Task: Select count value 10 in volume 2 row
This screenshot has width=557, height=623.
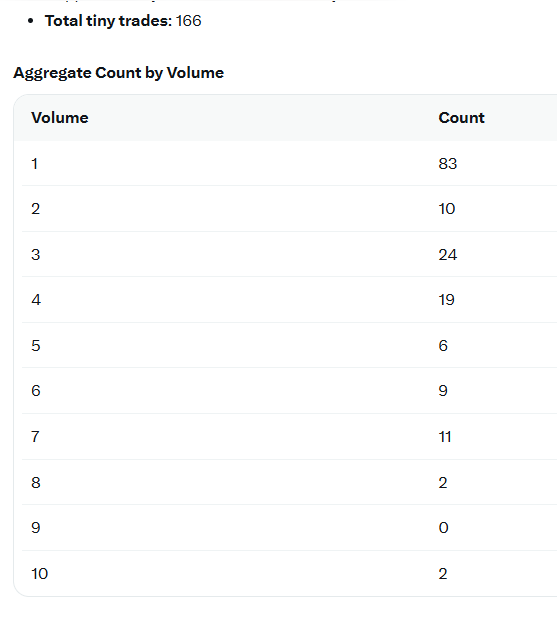Action: point(447,209)
